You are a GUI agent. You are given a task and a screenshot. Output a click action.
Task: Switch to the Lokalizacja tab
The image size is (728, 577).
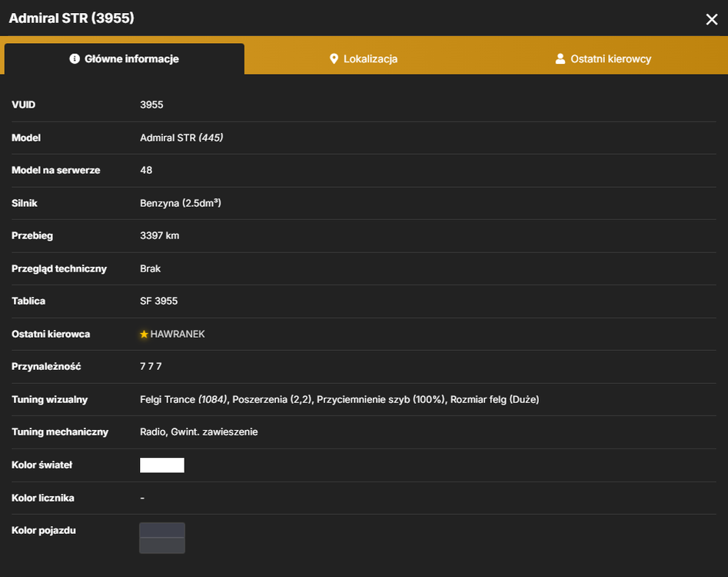point(364,59)
